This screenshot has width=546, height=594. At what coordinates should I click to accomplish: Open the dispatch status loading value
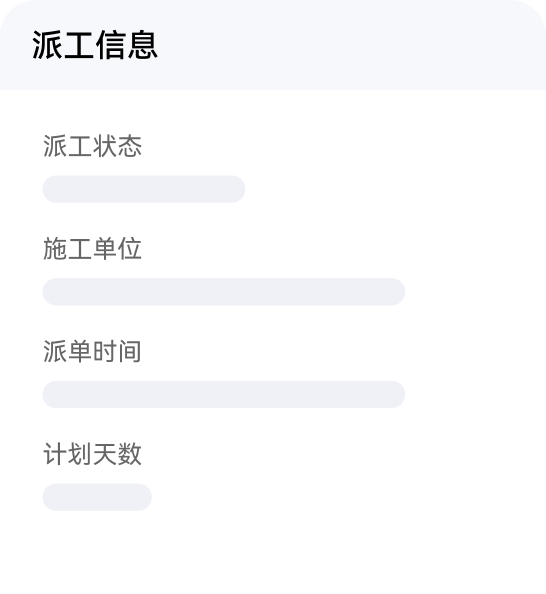tap(144, 189)
